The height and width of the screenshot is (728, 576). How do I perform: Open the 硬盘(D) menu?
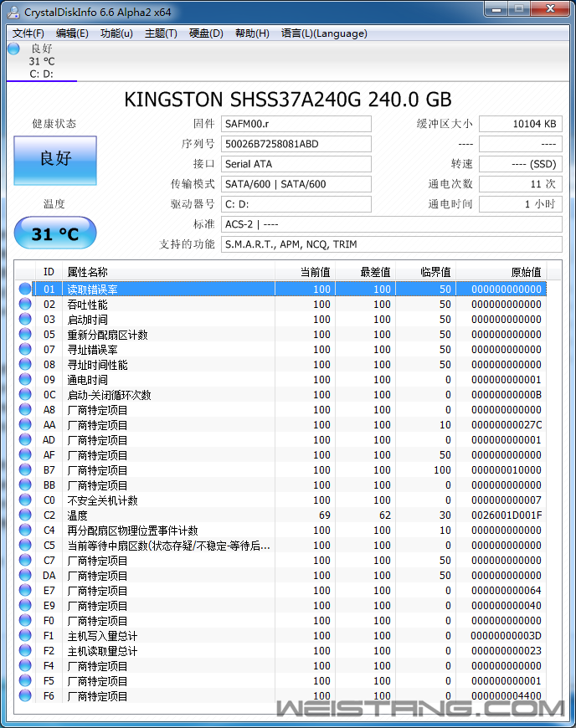(x=206, y=33)
